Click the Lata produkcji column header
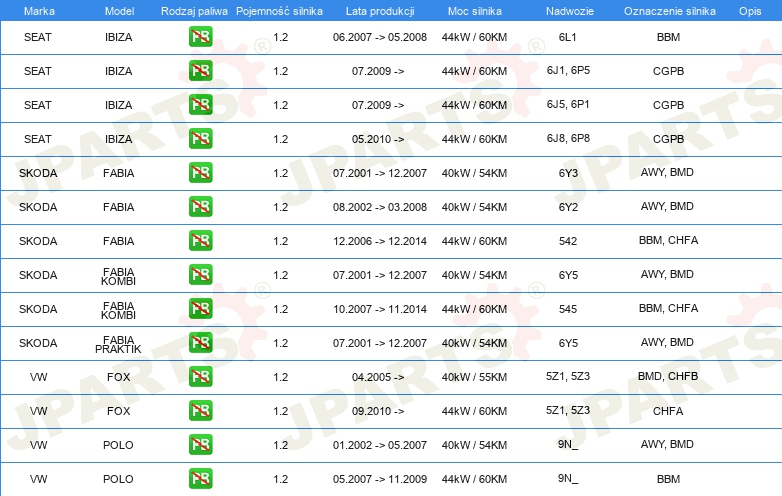This screenshot has width=782, height=496. click(x=379, y=9)
